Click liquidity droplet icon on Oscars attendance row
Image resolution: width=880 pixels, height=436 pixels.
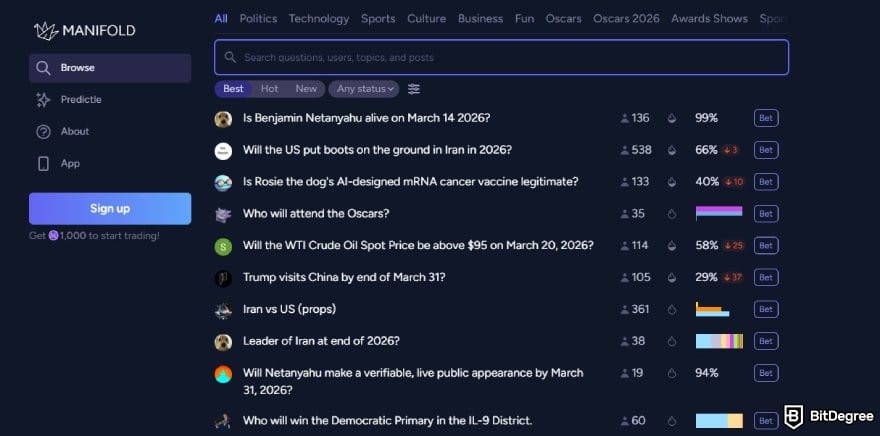pos(672,214)
